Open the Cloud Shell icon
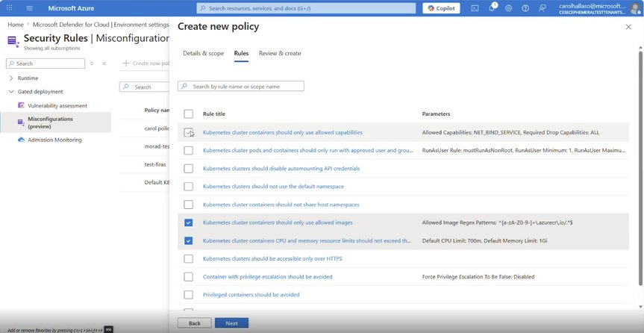This screenshot has width=644, height=333. click(x=475, y=8)
